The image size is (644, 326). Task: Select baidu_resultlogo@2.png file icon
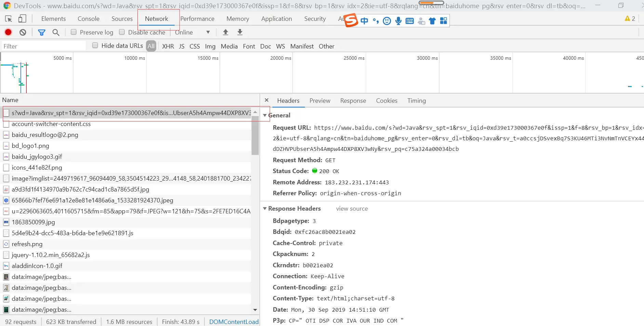[x=6, y=135]
